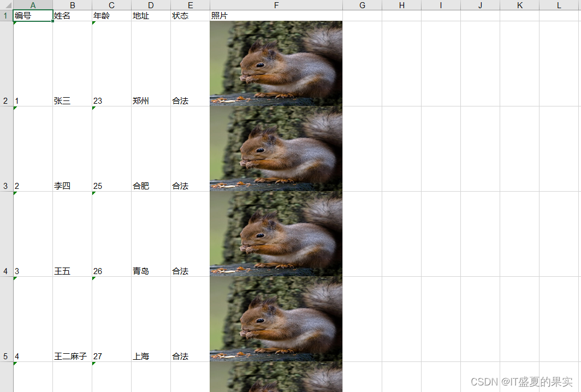Select the cell with name 李四
581x392 pixels.
[72, 149]
